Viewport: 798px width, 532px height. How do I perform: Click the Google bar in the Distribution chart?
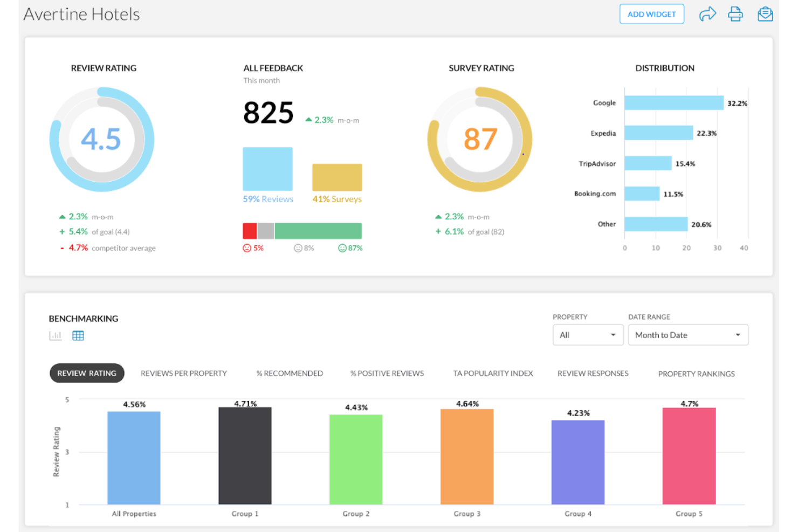tap(674, 102)
